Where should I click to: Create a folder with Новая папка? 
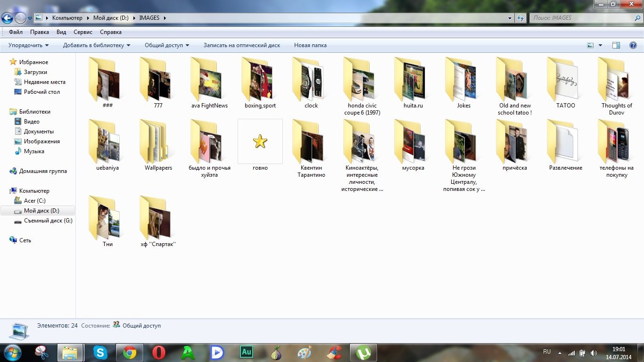click(x=310, y=45)
